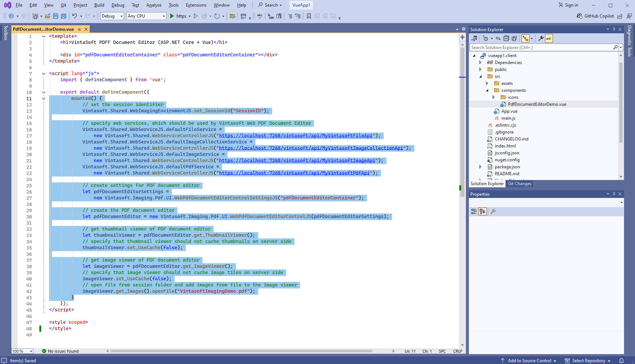The image size is (635, 364).
Task: Click Sync with Active Document icon
Action: tap(498, 38)
